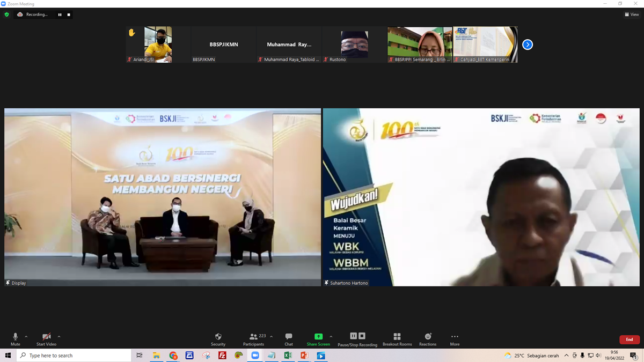Image resolution: width=644 pixels, height=362 pixels.
Task: Stop recording via top-left indicator button
Action: click(x=69, y=14)
